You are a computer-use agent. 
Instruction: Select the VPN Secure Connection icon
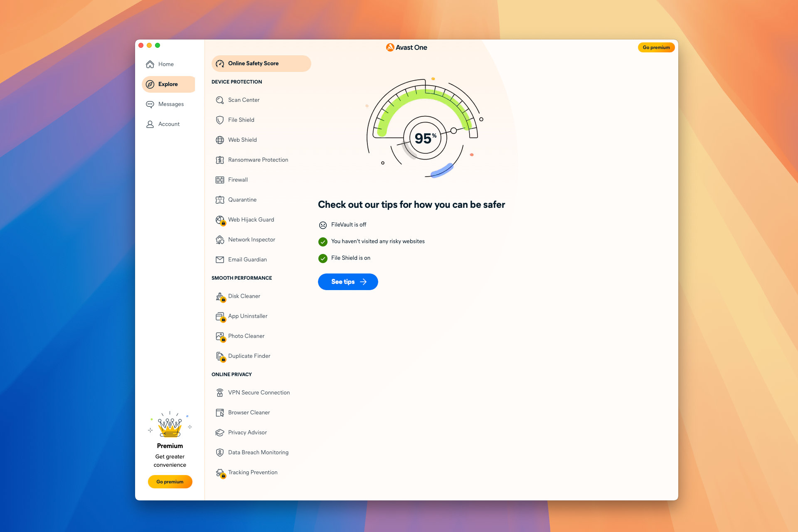tap(220, 392)
